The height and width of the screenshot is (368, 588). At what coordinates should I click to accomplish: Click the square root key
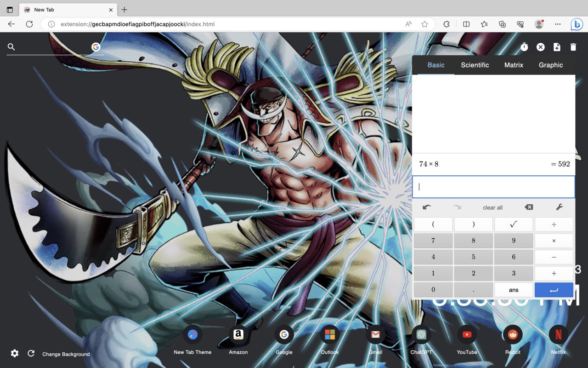point(514,224)
